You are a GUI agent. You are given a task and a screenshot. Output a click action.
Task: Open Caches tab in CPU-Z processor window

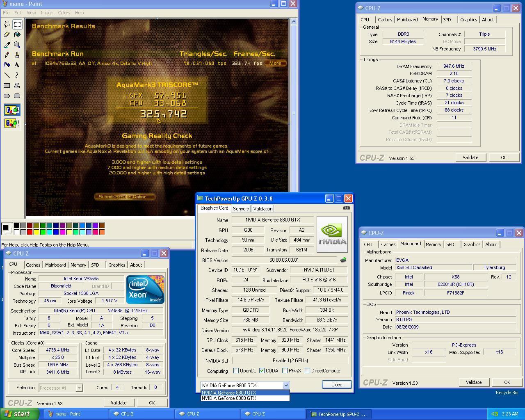[x=33, y=265]
